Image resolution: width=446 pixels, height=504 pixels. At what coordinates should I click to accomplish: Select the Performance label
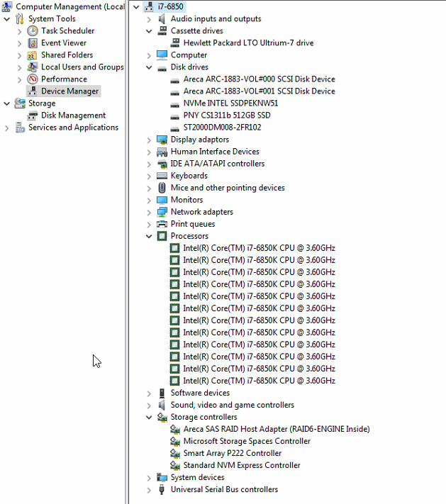64,79
